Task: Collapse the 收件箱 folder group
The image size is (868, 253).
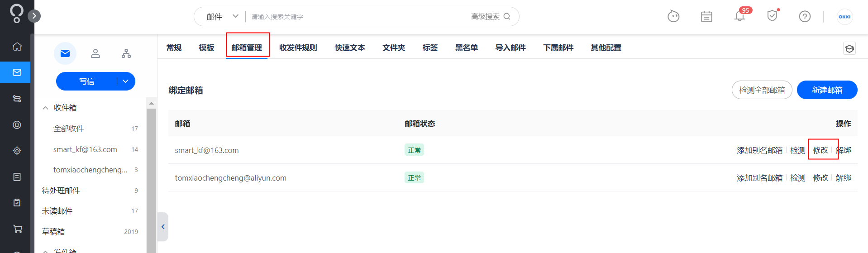Action: coord(45,108)
